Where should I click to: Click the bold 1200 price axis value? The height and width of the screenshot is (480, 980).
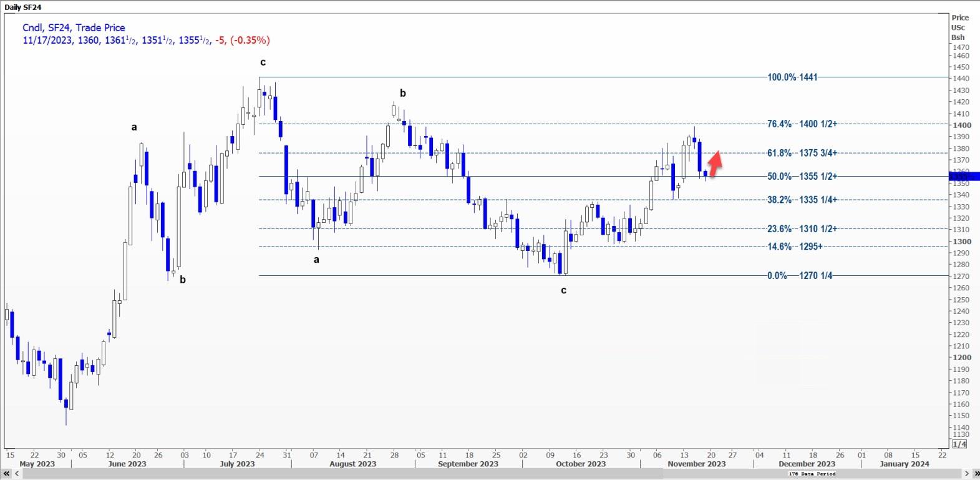(961, 358)
